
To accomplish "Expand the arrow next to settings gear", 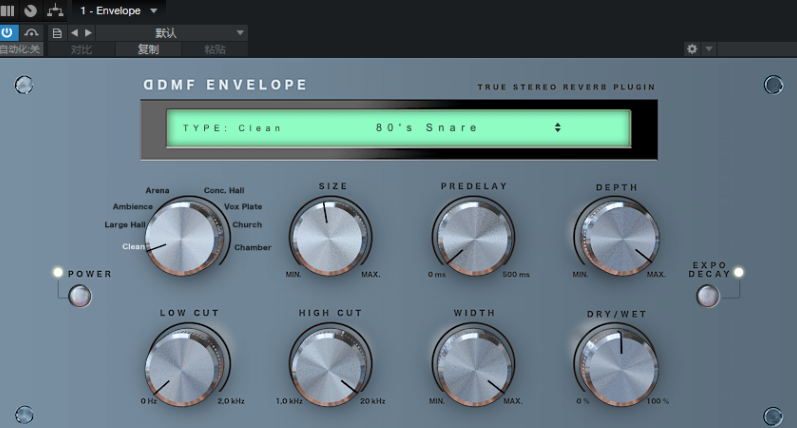I will (709, 49).
